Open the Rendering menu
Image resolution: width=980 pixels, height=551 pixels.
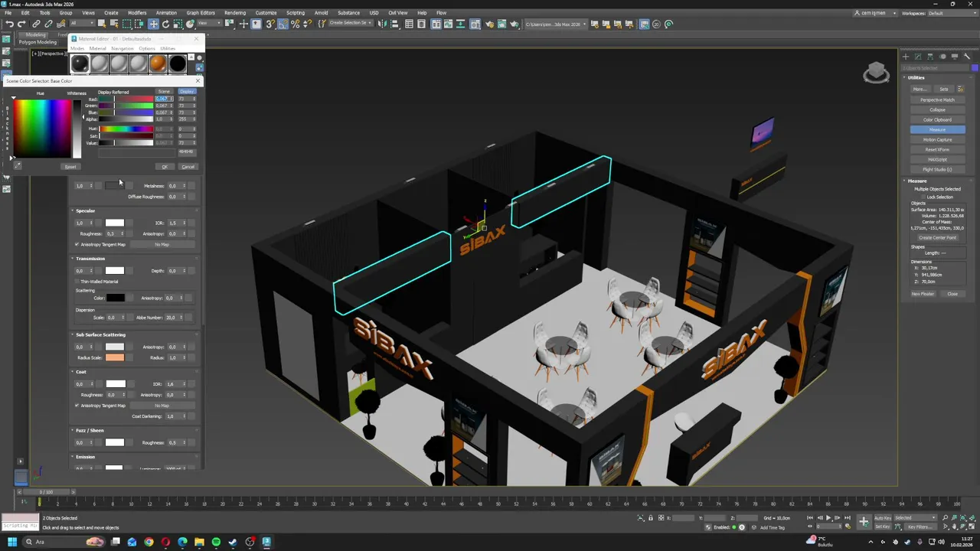[235, 13]
